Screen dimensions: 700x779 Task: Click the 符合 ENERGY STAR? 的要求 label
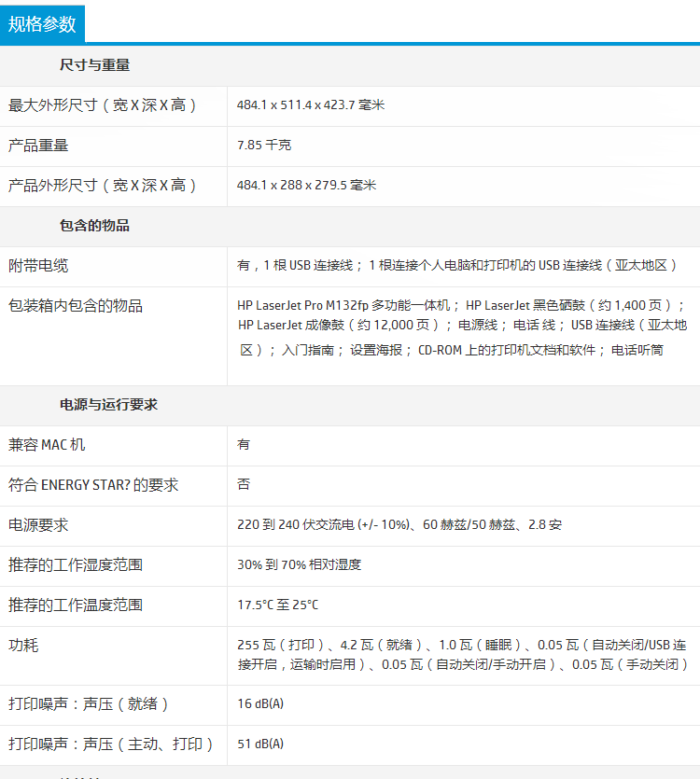pos(93,485)
